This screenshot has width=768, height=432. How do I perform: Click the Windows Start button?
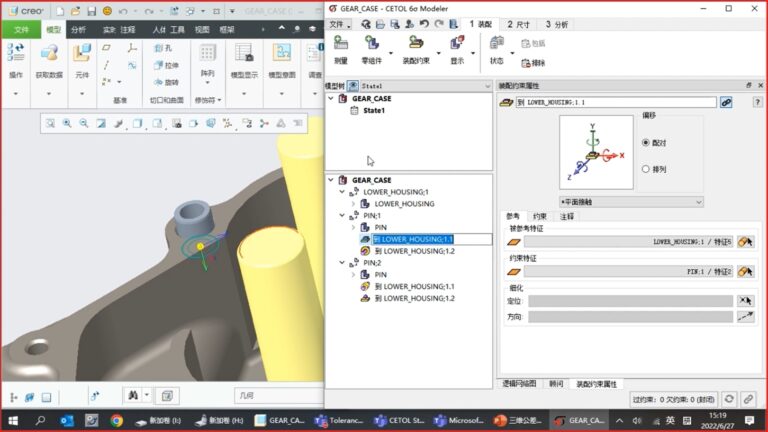tap(13, 420)
